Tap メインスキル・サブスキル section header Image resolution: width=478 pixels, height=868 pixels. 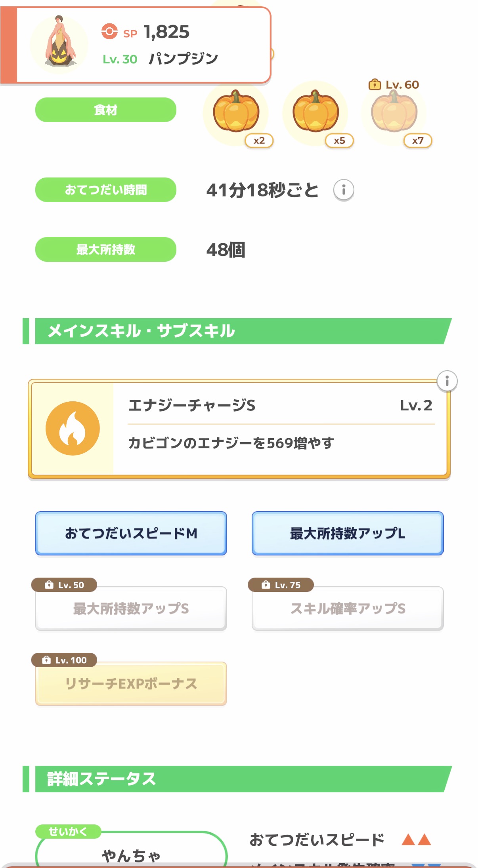tap(238, 331)
